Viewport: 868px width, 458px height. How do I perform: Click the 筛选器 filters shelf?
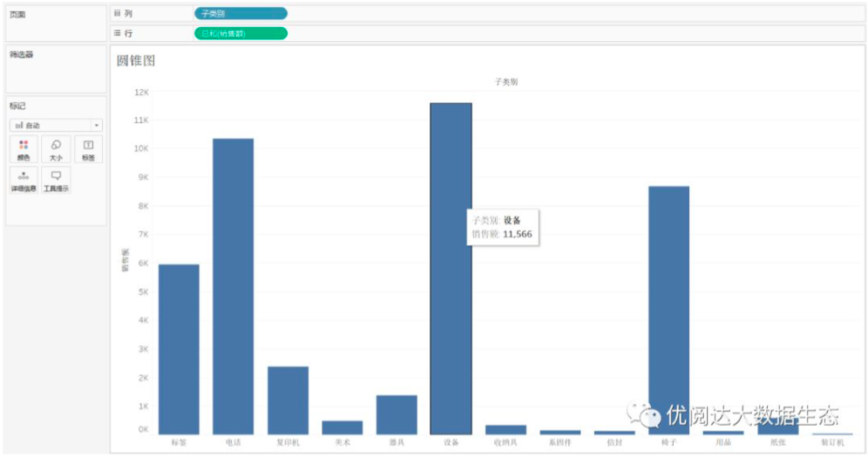coord(54,68)
